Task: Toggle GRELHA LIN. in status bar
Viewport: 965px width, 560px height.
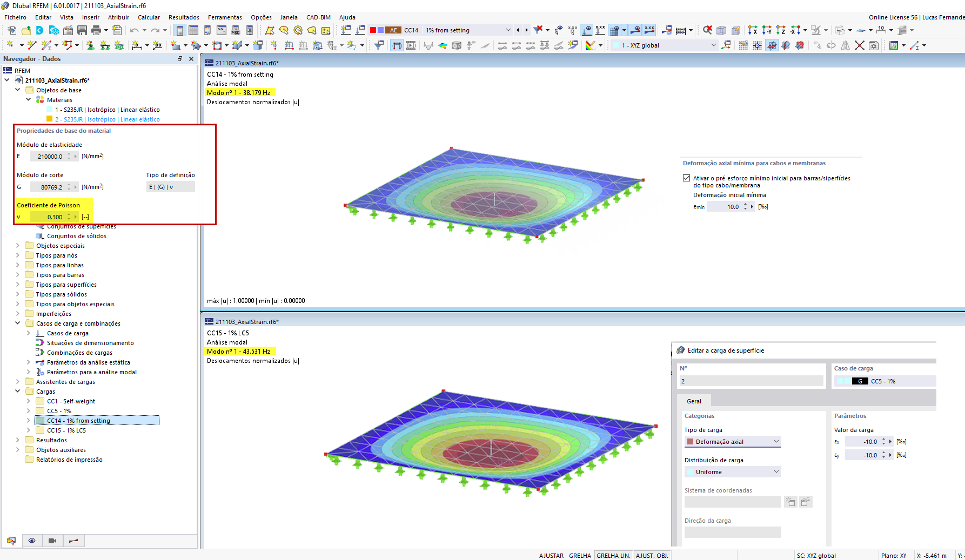Action: point(613,556)
